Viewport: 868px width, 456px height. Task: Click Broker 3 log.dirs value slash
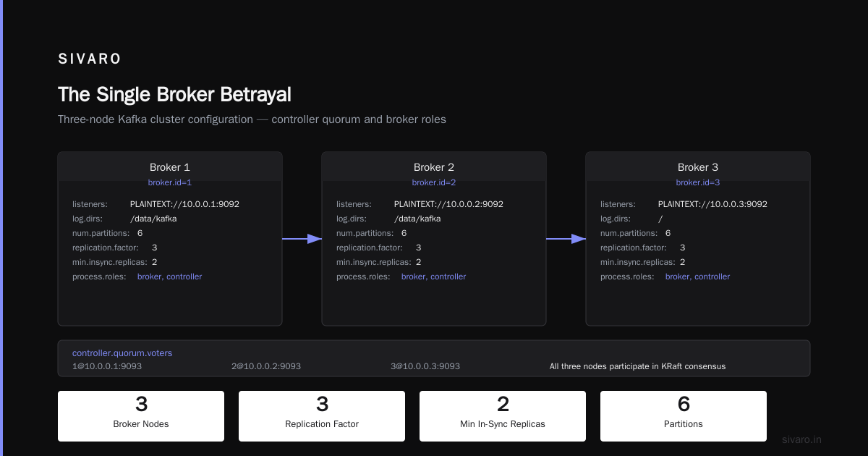(x=660, y=219)
